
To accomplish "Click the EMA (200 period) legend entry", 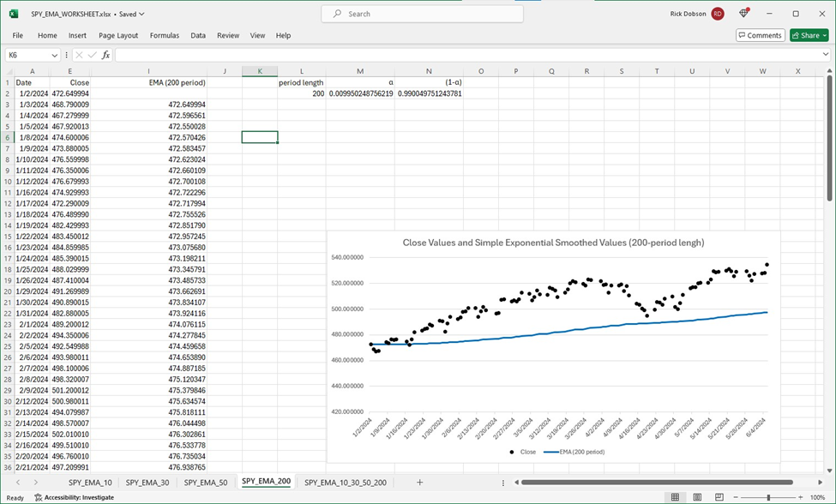I will [574, 452].
